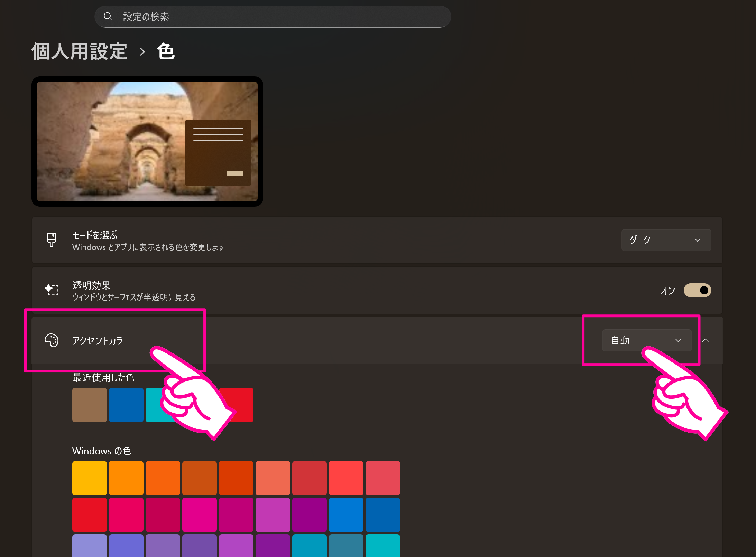The width and height of the screenshot is (756, 557).
Task: Click the desktop preview thumbnail
Action: pyautogui.click(x=147, y=141)
